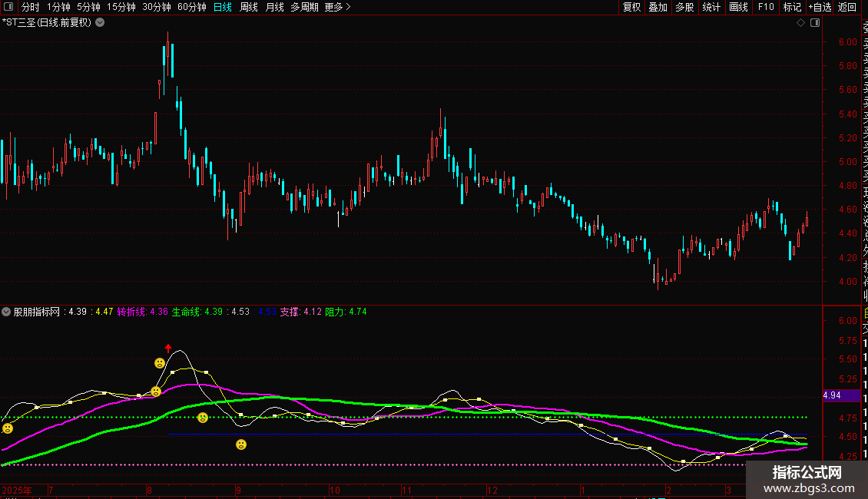868x499 pixels.
Task: Click the diamond icon at chart top-right
Action: [x=800, y=22]
